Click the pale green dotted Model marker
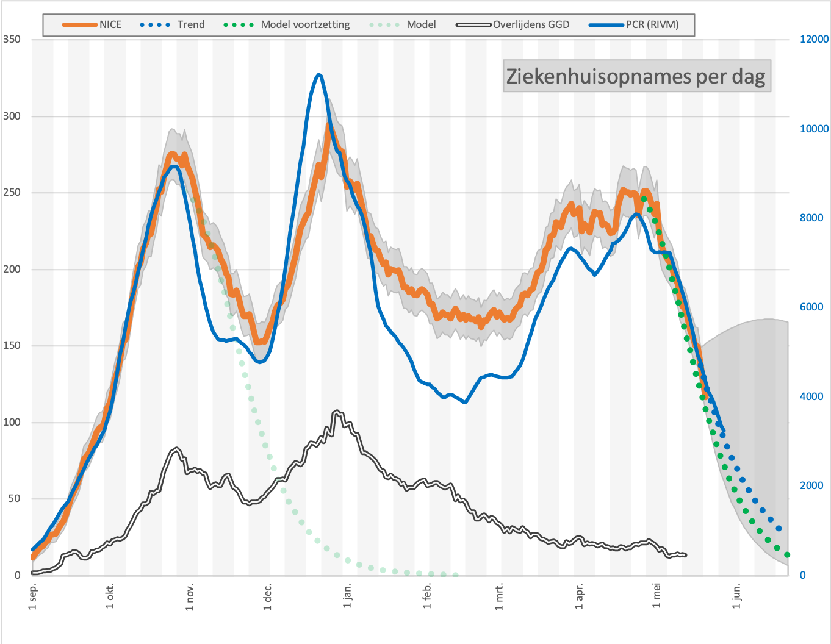The height and width of the screenshot is (644, 831). (x=384, y=25)
